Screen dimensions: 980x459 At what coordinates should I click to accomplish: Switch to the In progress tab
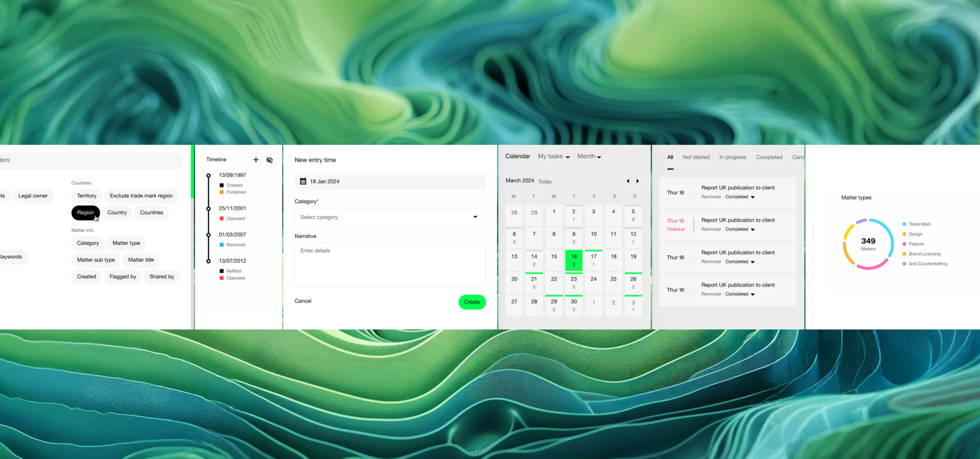click(x=732, y=157)
